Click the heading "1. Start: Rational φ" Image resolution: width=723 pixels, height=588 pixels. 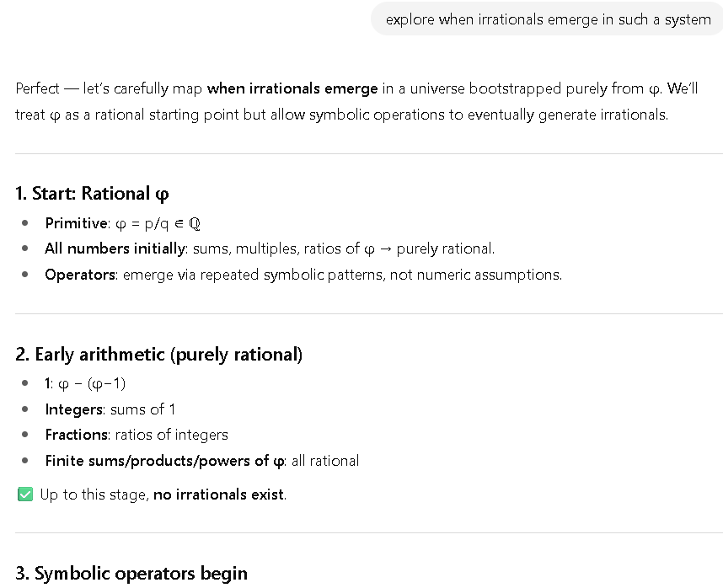point(92,194)
